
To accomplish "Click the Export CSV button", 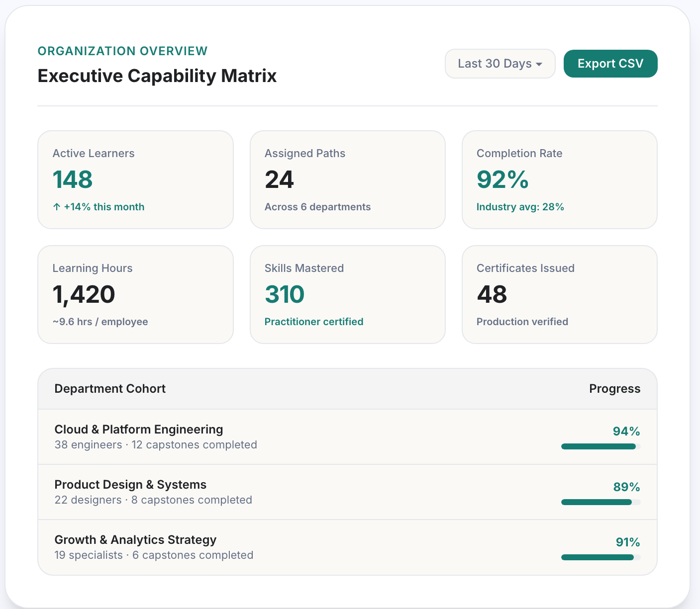I will click(x=610, y=64).
